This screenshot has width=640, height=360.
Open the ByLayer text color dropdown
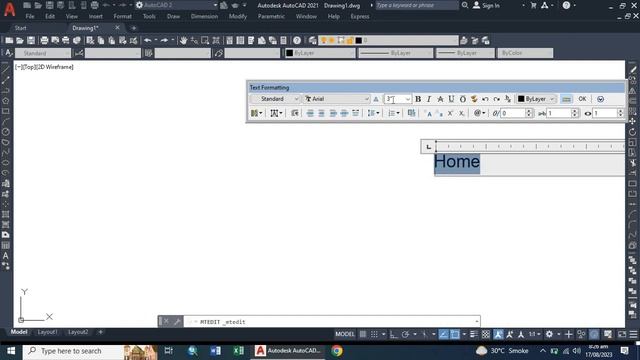click(536, 99)
